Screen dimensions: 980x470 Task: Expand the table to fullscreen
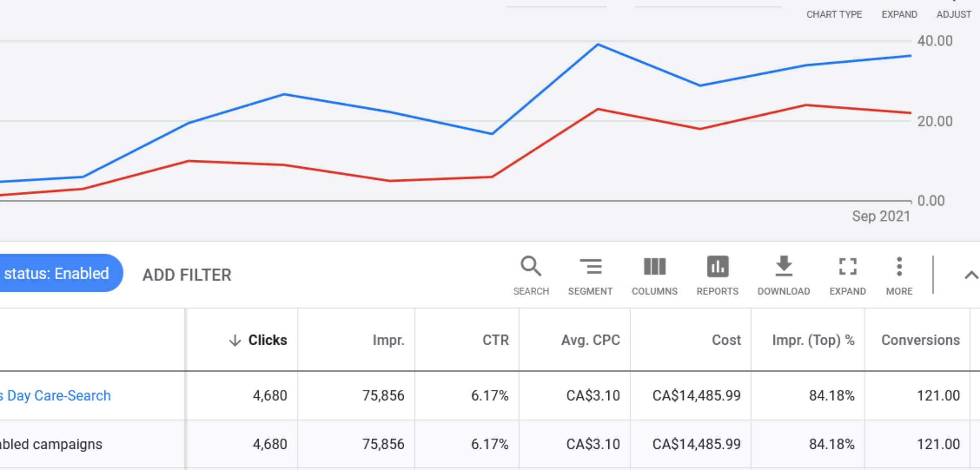coord(847,267)
